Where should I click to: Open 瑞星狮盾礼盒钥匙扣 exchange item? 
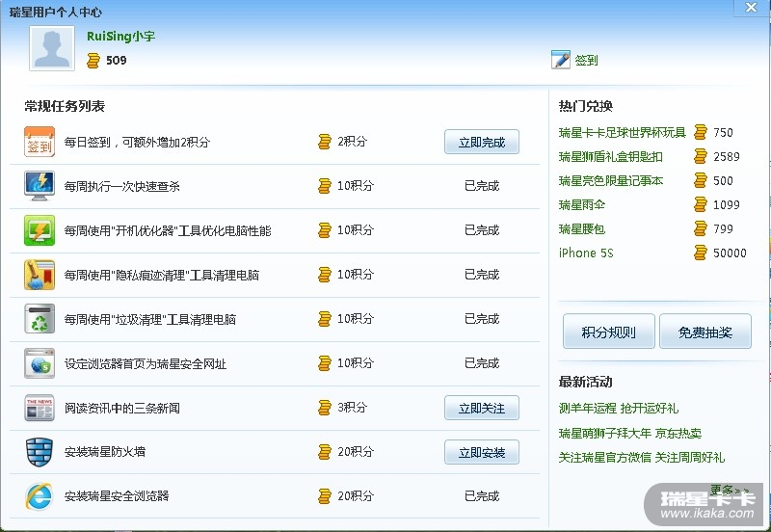pos(611,157)
